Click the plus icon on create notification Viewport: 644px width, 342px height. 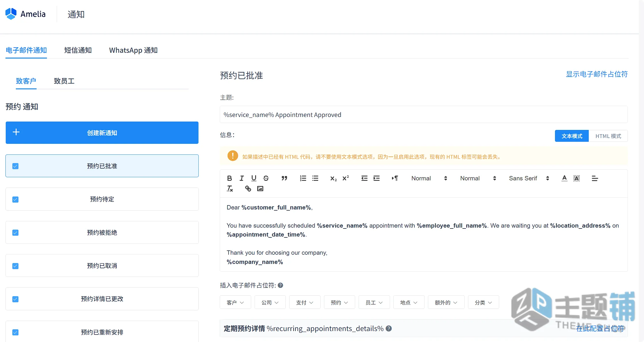click(16, 132)
